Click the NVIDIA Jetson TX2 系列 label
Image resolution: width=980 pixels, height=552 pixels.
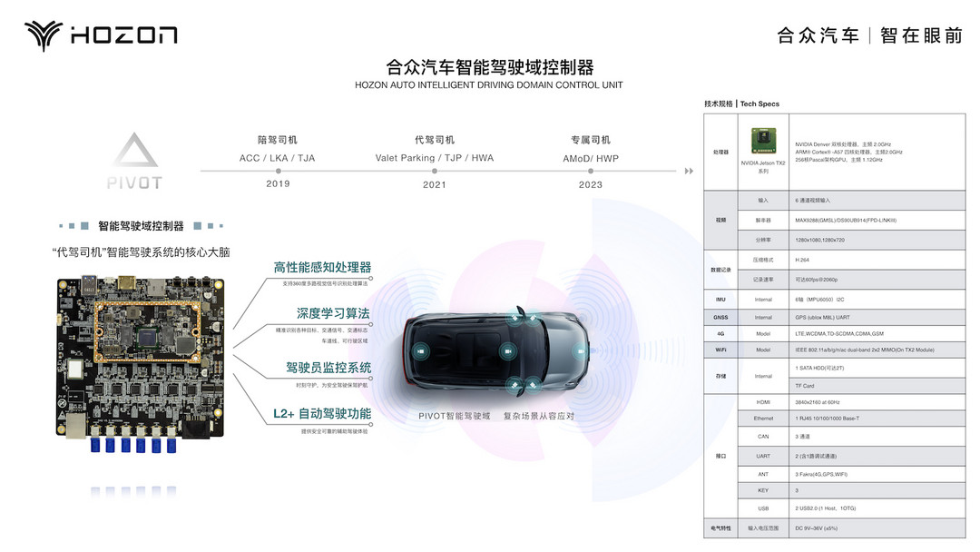click(x=763, y=167)
